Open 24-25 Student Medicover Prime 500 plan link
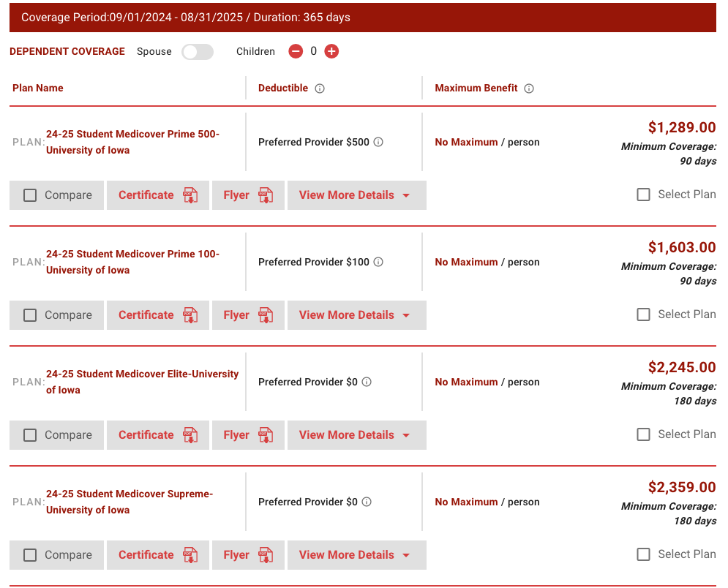Image resolution: width=728 pixels, height=588 pixels. pyautogui.click(x=132, y=142)
